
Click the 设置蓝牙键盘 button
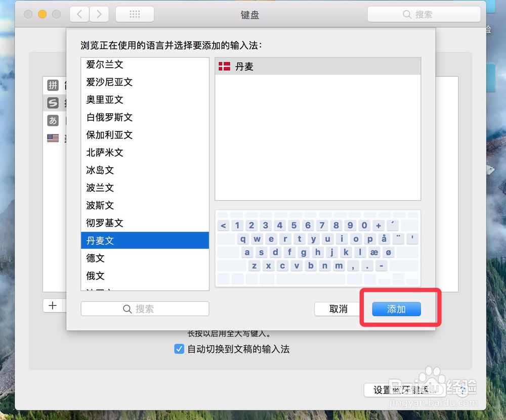405,390
